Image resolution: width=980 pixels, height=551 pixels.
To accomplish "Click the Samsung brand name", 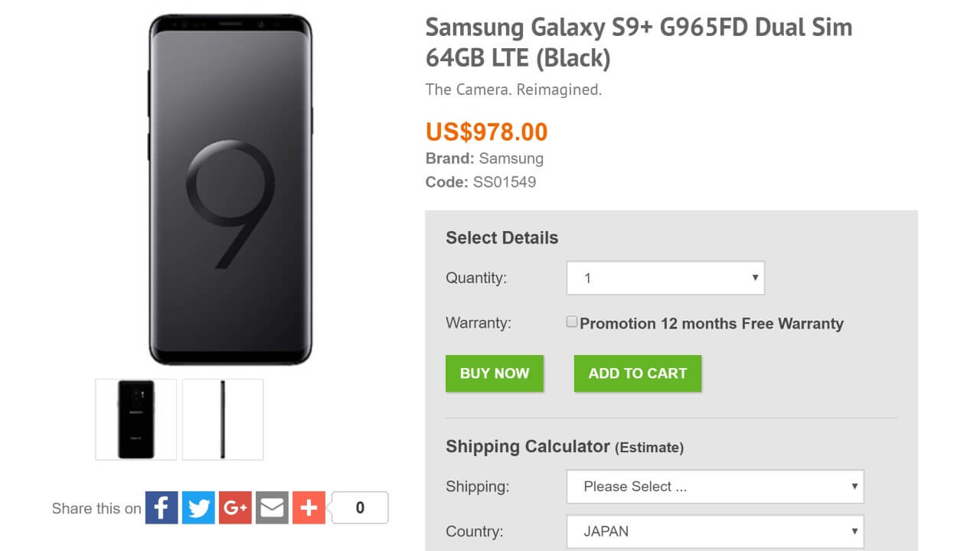I will 511,158.
